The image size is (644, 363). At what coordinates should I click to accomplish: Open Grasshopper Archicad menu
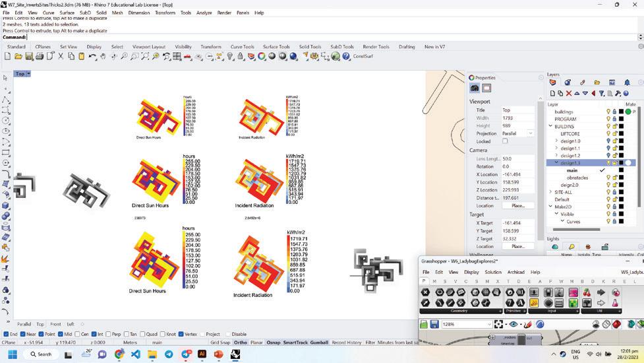[516, 272]
